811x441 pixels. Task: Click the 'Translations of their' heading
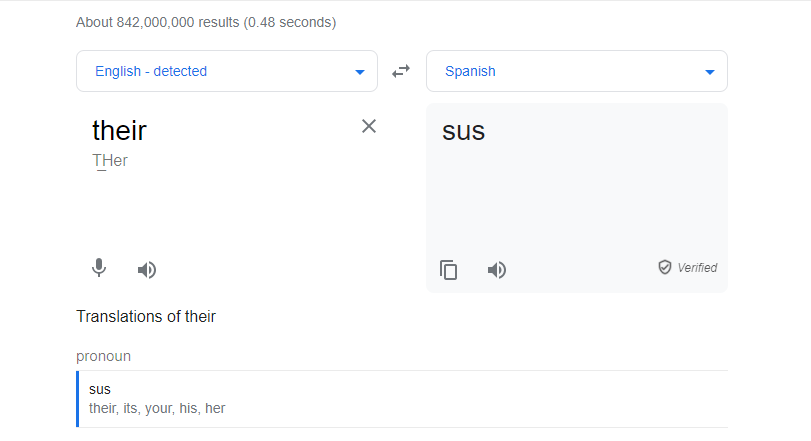146,316
